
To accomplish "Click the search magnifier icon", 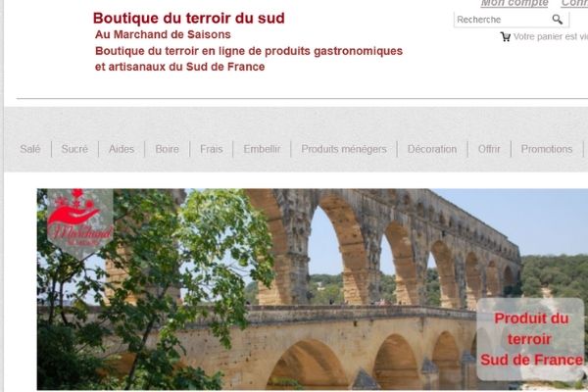I will 558,20.
